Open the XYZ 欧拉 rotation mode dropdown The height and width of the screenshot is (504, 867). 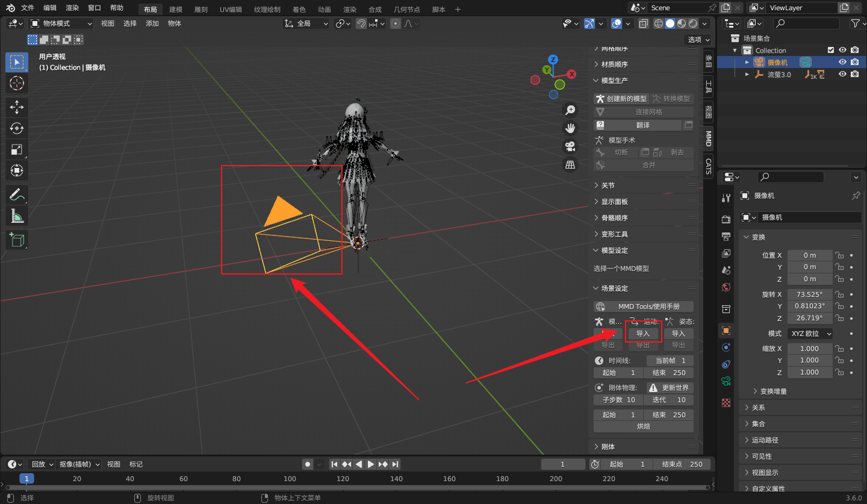tap(810, 334)
